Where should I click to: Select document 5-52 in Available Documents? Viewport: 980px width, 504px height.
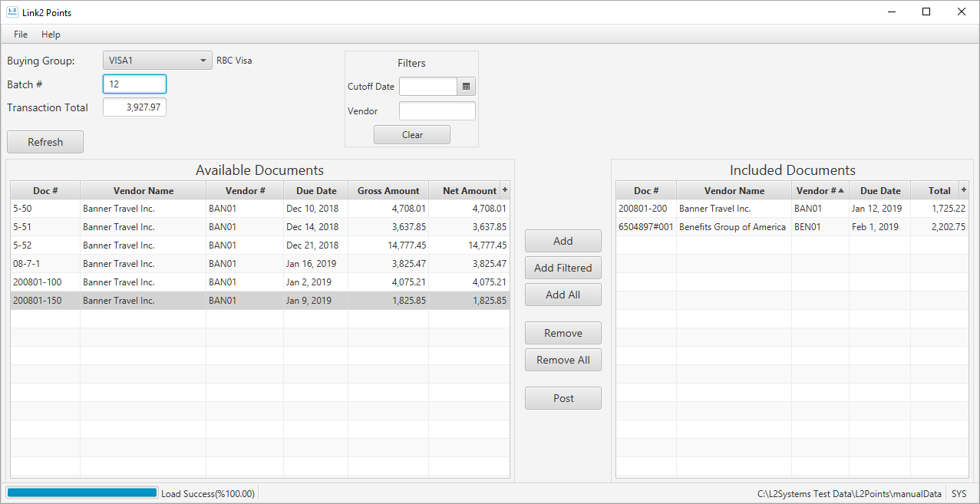(x=45, y=245)
